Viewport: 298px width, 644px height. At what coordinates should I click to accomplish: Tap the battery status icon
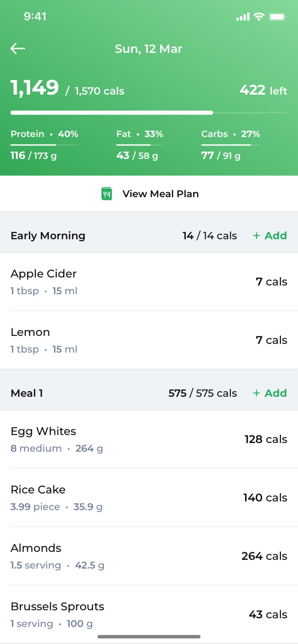coord(278,17)
